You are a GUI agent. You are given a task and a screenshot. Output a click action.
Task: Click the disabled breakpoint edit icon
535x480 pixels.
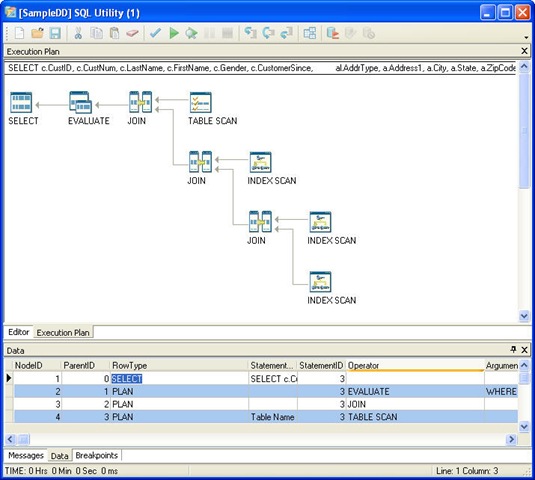pyautogui.click(x=351, y=33)
